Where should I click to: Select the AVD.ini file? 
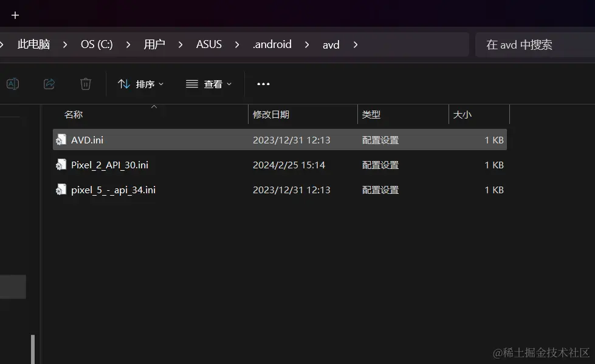[x=280, y=140]
